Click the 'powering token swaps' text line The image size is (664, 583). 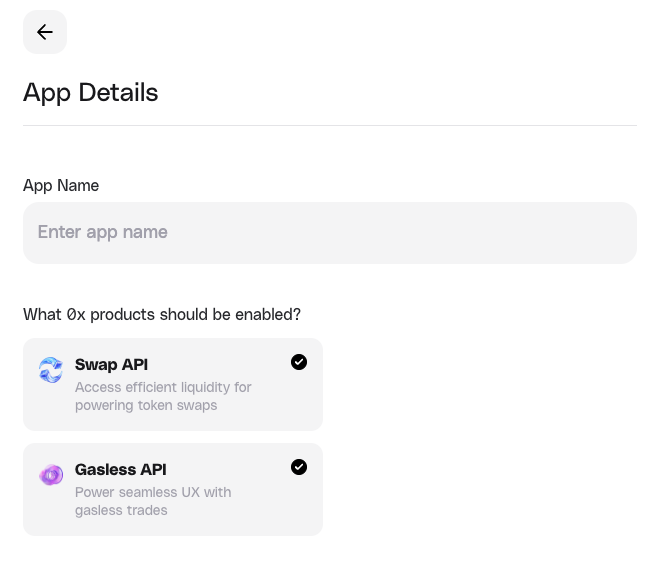pos(146,405)
